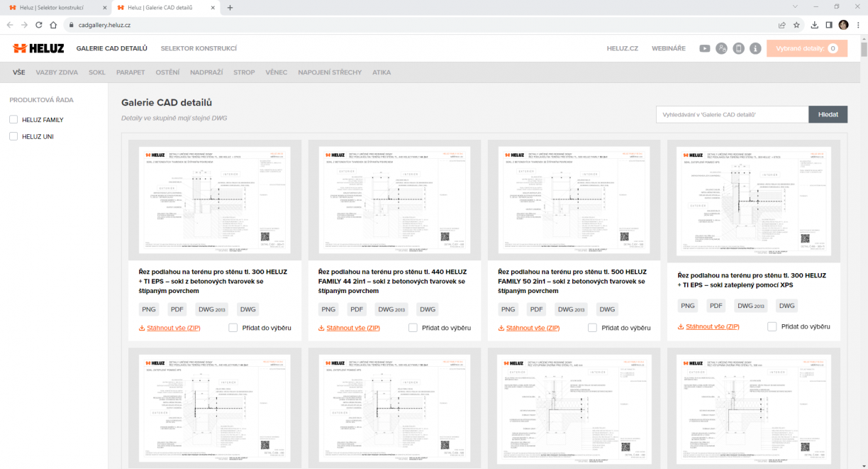Click the site lock icon in address bar
Screen dimensions: 868x469
(x=71, y=25)
